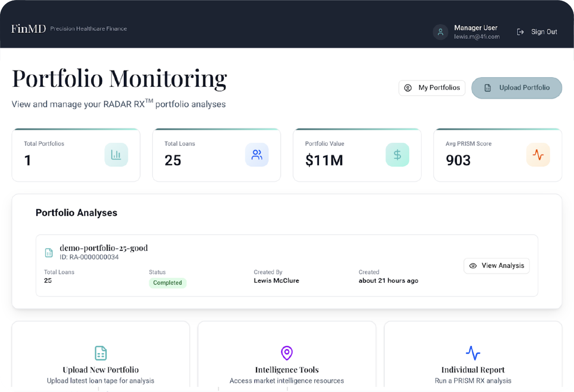Viewport: 574px width, 392px height.
Task: Open the Individual Report card title
Action: [473, 370]
